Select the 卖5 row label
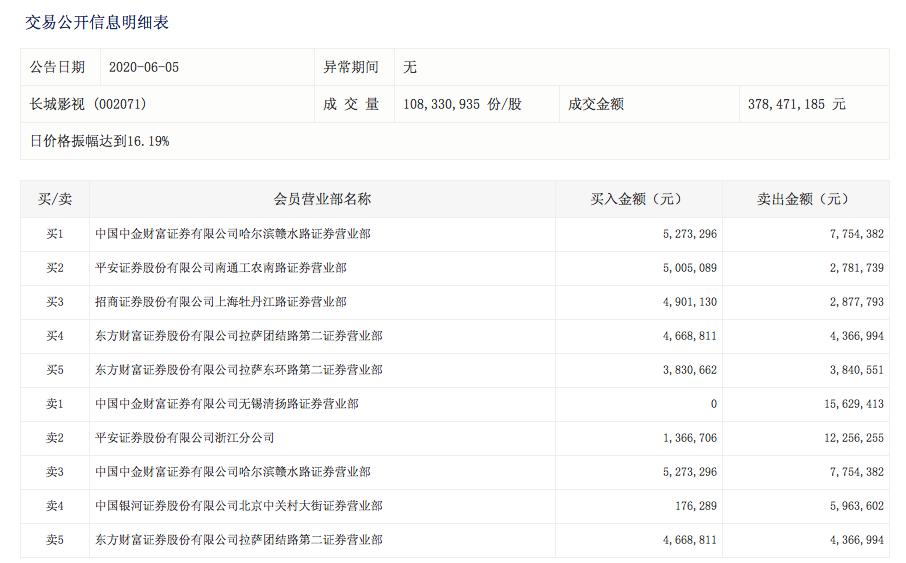906x563 pixels. [55, 540]
